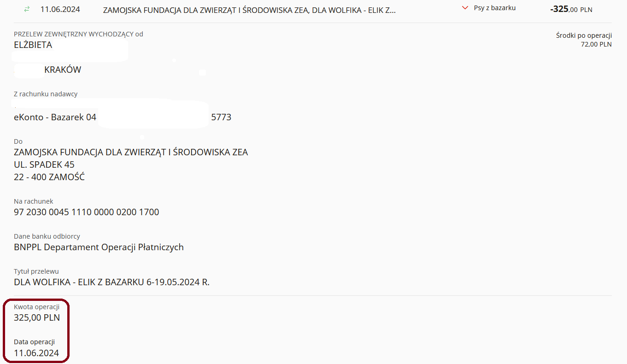Click sender name ELŻBIETA
The height and width of the screenshot is (364, 627).
(x=33, y=45)
